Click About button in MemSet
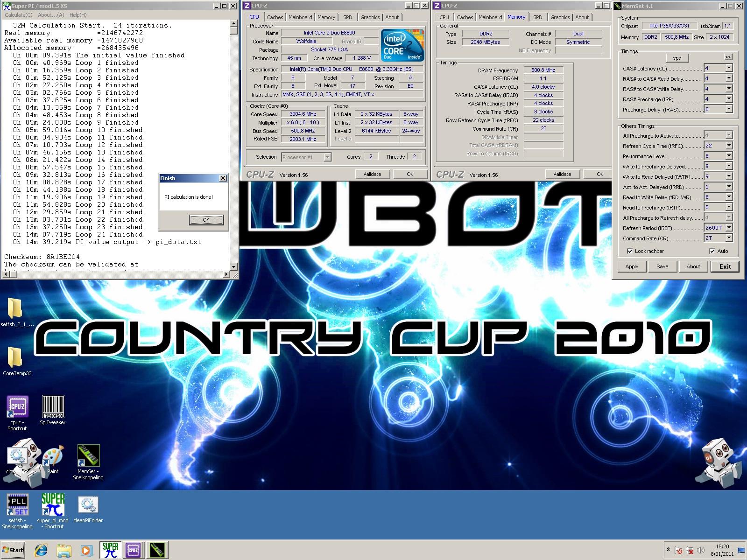The image size is (747, 560). pos(693,266)
